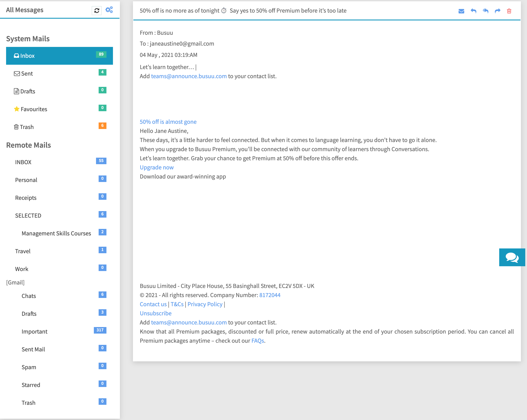Open the Travel folder

pyautogui.click(x=59, y=251)
